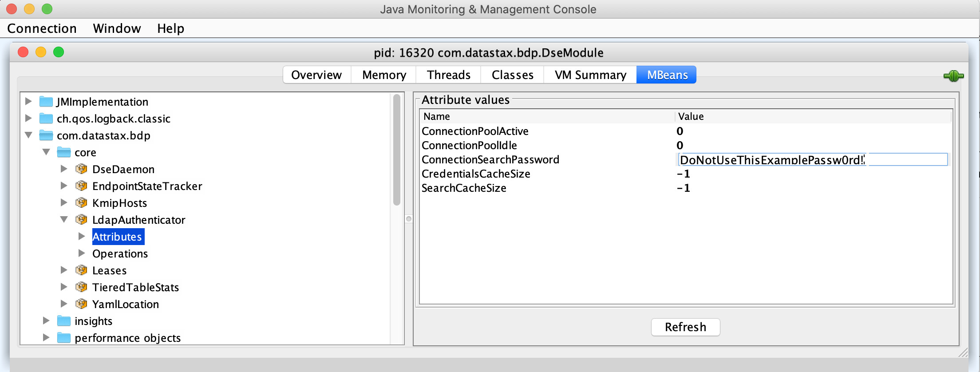980x372 pixels.
Task: Expand the JMImplementation node
Action: click(28, 101)
